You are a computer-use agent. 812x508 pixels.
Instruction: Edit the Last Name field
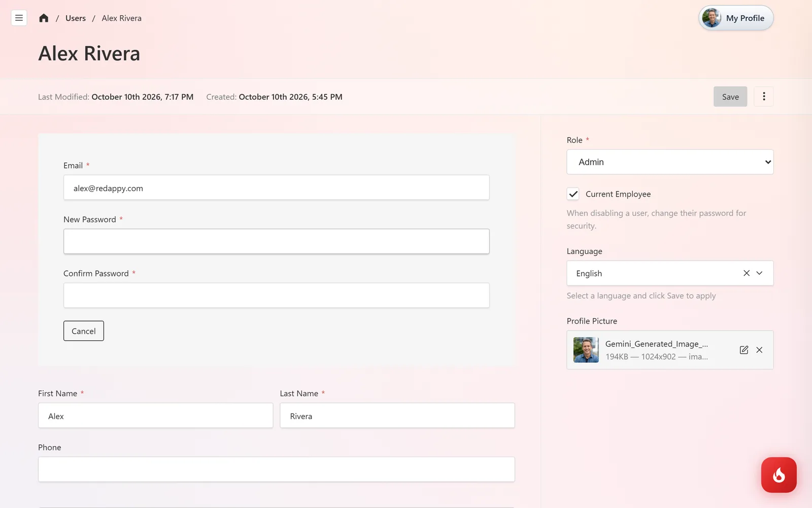(x=397, y=416)
